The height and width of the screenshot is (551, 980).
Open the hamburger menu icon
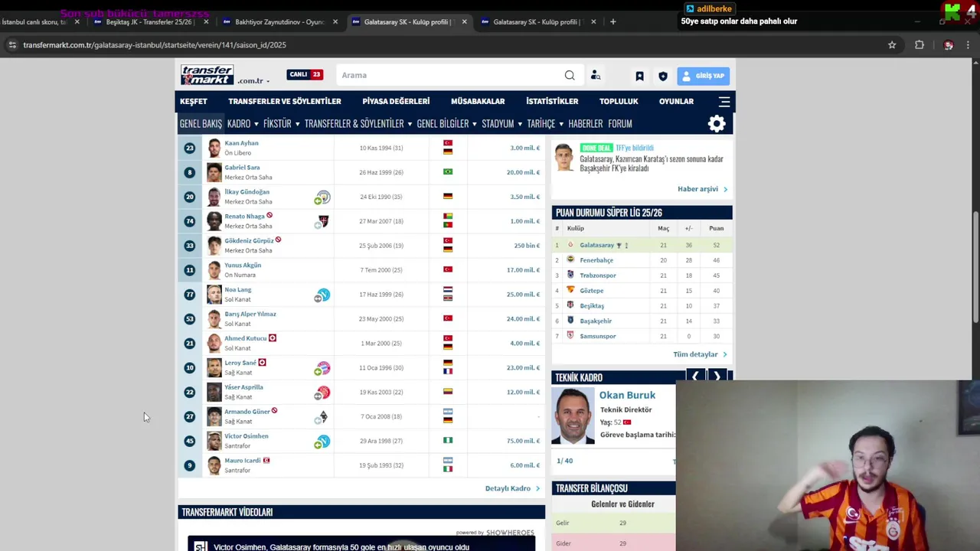[724, 101]
